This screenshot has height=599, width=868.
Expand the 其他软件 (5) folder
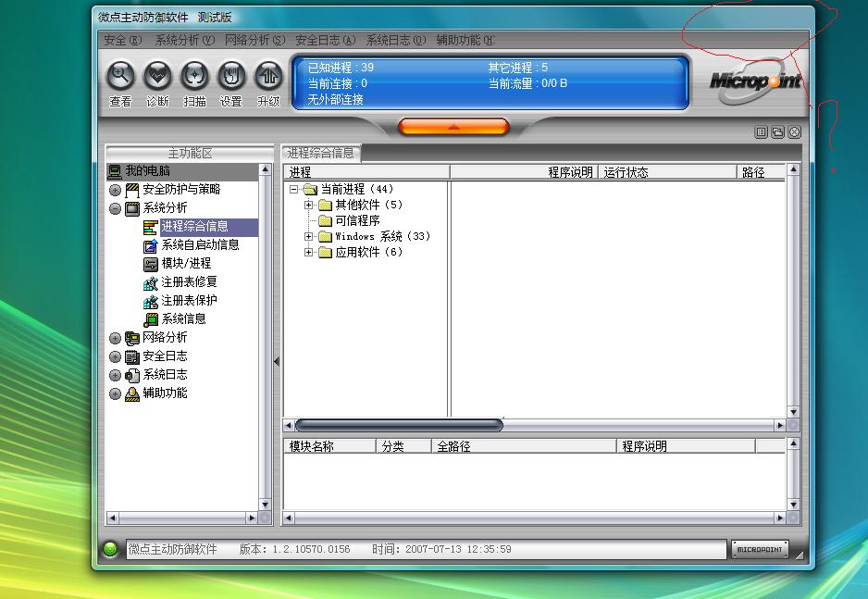309,205
